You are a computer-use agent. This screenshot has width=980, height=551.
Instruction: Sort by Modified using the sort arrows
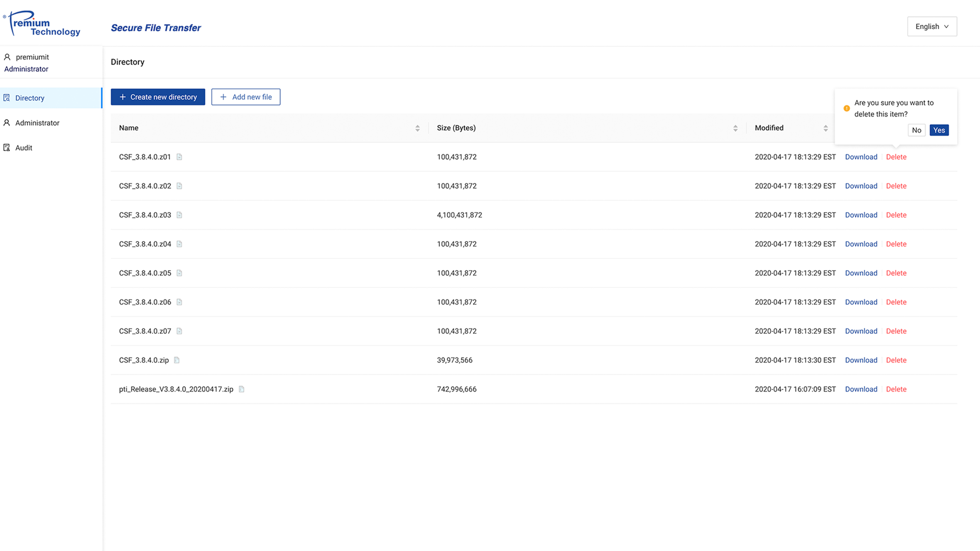tap(826, 128)
